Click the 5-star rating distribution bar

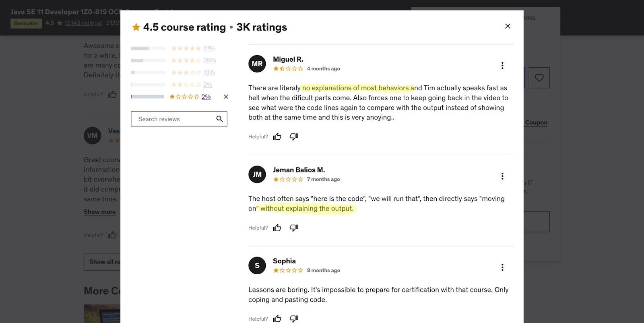click(148, 48)
